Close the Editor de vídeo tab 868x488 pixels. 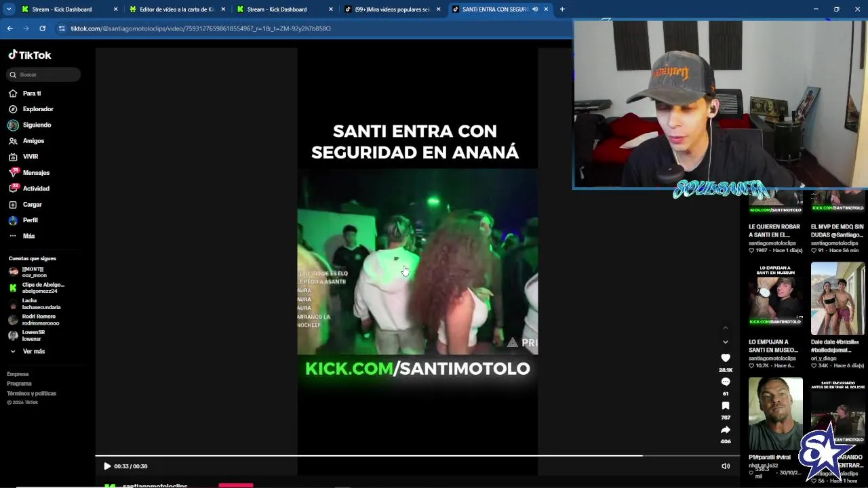pos(223,9)
